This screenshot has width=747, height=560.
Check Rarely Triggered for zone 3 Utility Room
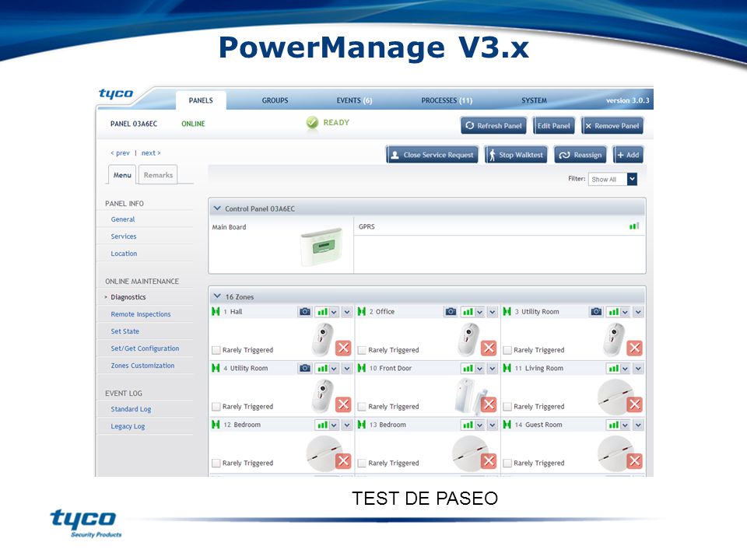[507, 351]
